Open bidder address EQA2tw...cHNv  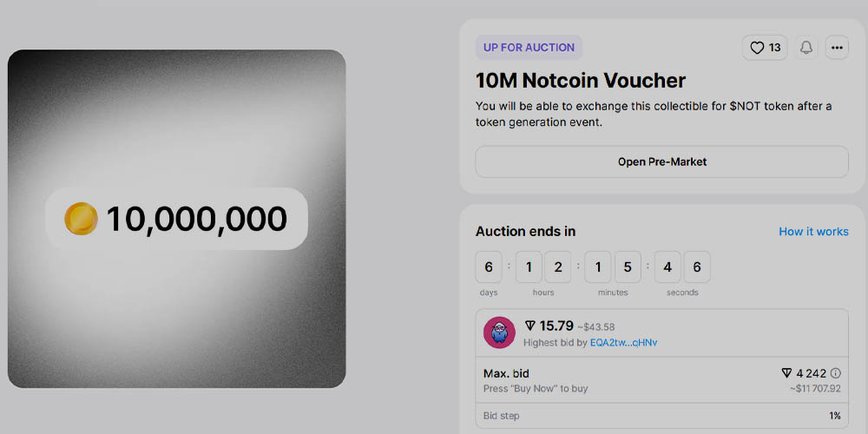tap(623, 343)
